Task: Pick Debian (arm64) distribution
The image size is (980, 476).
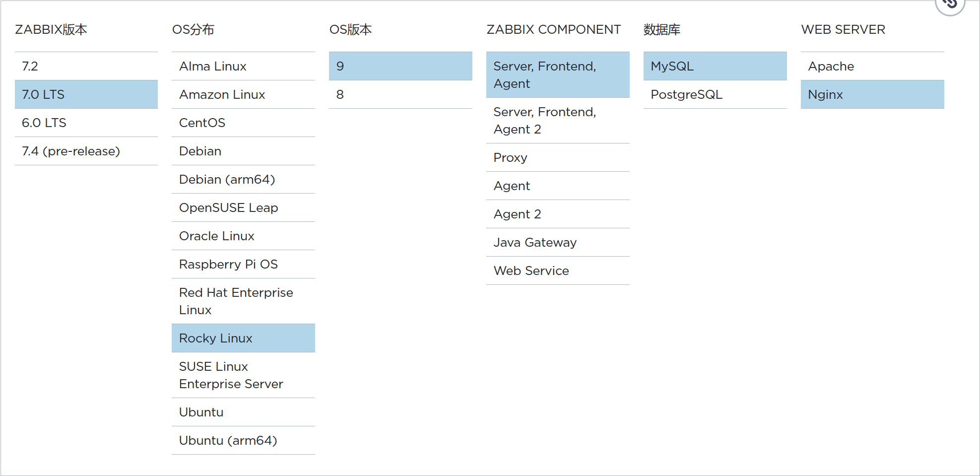Action: [x=243, y=179]
